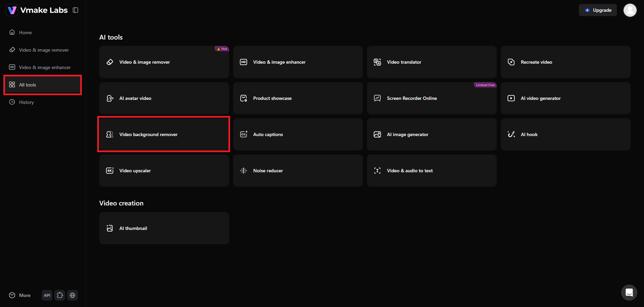
Task: Click the grid icon beside All tools
Action: pyautogui.click(x=12, y=84)
